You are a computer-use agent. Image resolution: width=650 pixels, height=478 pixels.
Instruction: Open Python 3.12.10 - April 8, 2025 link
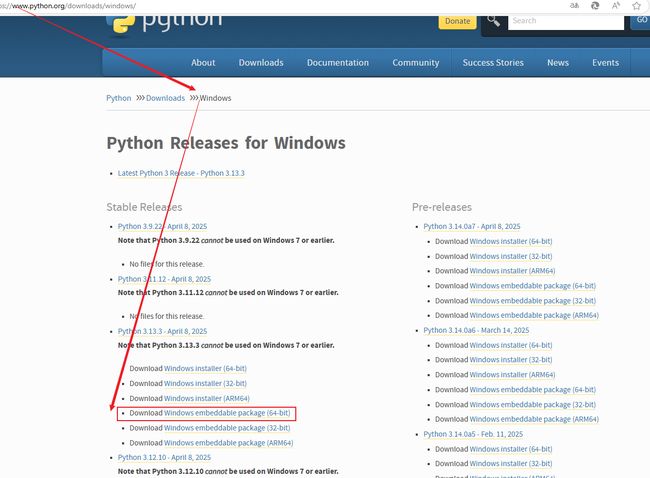164,457
